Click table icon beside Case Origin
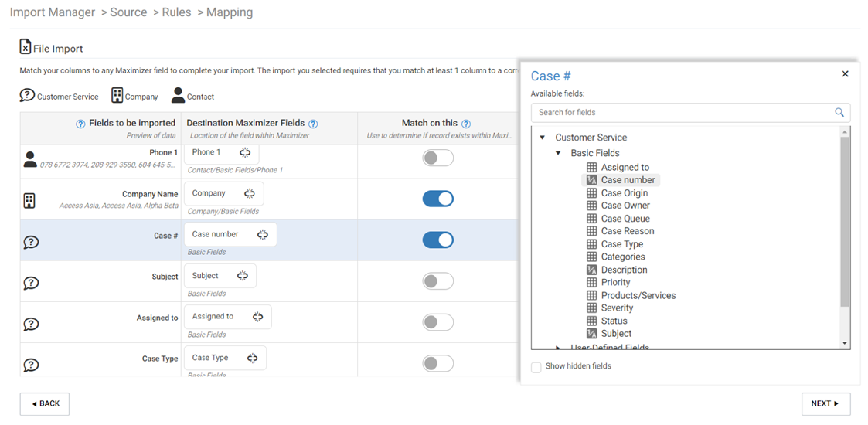 [x=591, y=192]
